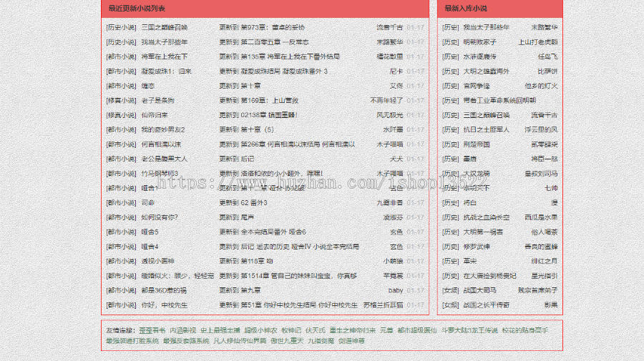
Task: Open novel 荆楚帝国
Action: coord(477,144)
